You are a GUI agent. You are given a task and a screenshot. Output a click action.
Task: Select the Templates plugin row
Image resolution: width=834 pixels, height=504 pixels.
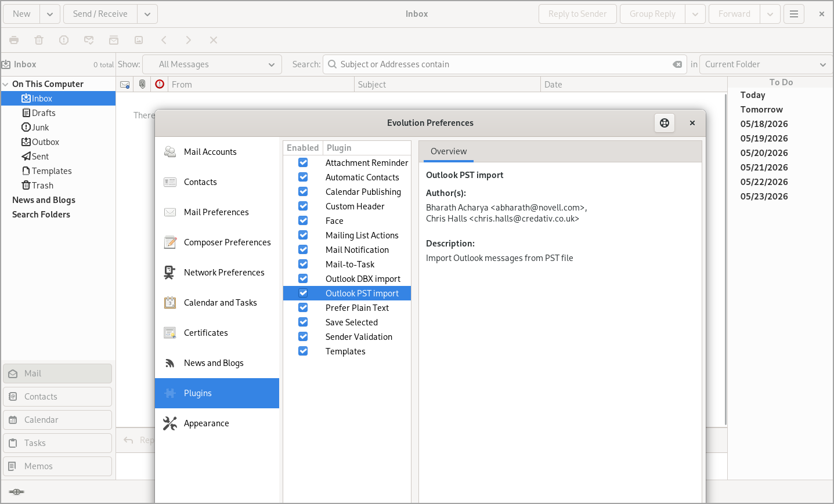[347, 351]
